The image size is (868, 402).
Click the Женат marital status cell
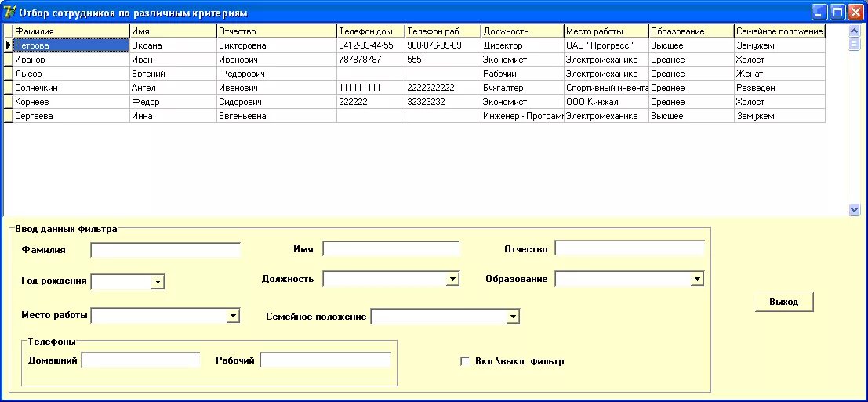coord(780,74)
